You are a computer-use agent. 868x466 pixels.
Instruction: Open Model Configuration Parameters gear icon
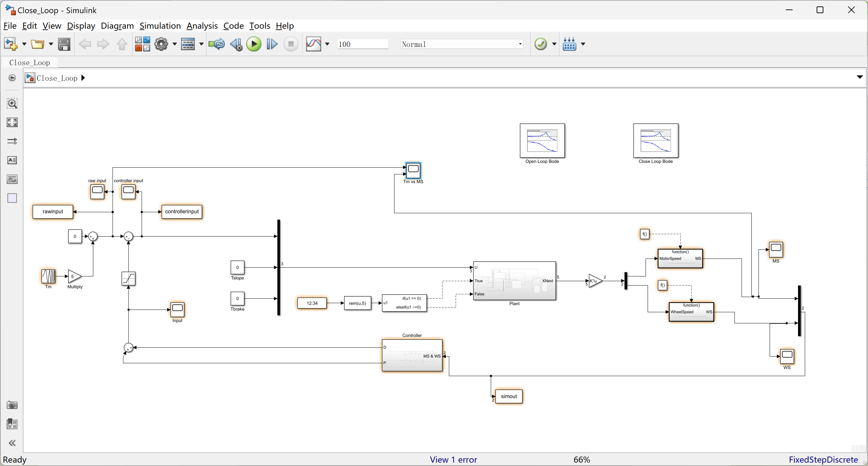coord(161,44)
